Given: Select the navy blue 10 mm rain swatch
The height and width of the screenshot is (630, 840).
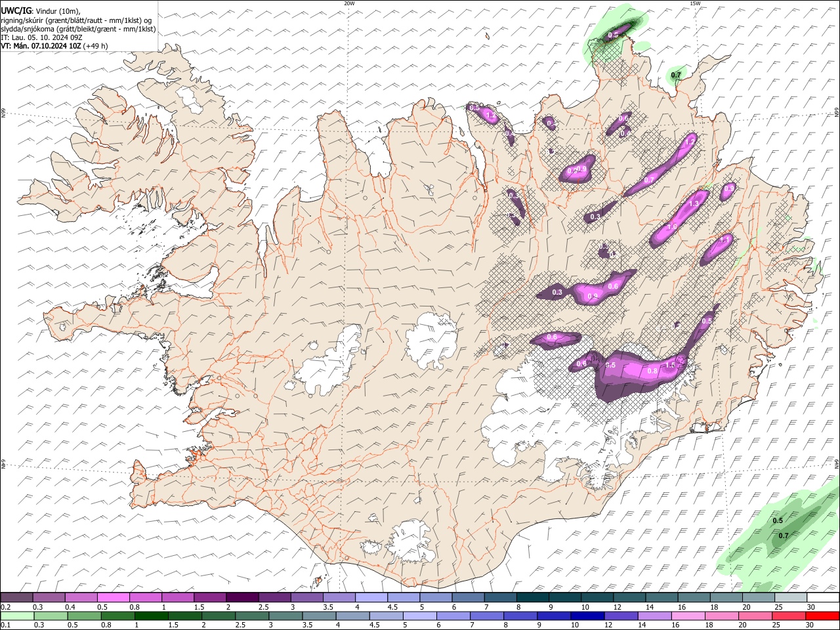Looking at the screenshot, I should coord(587,616).
